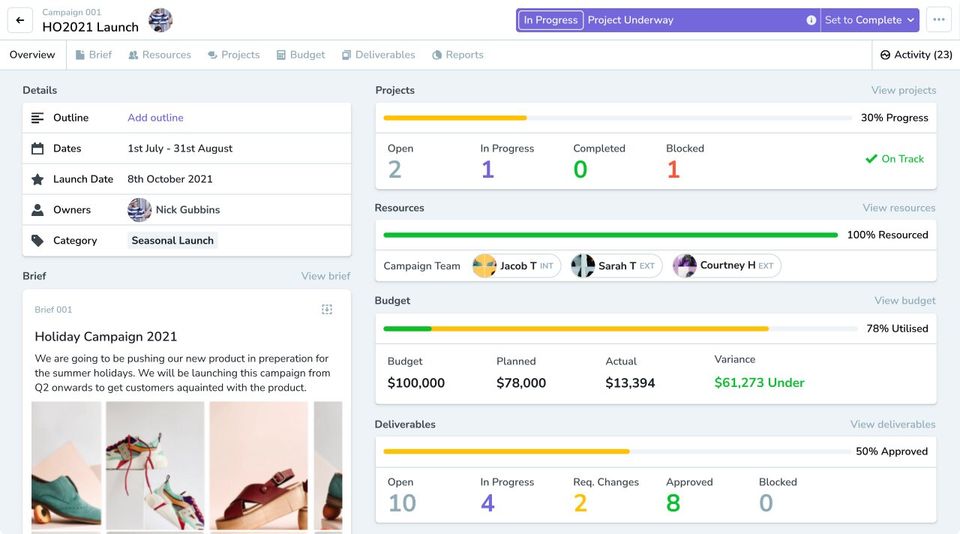The width and height of the screenshot is (960, 534).
Task: Click the Projects Open count 2
Action: (x=395, y=170)
